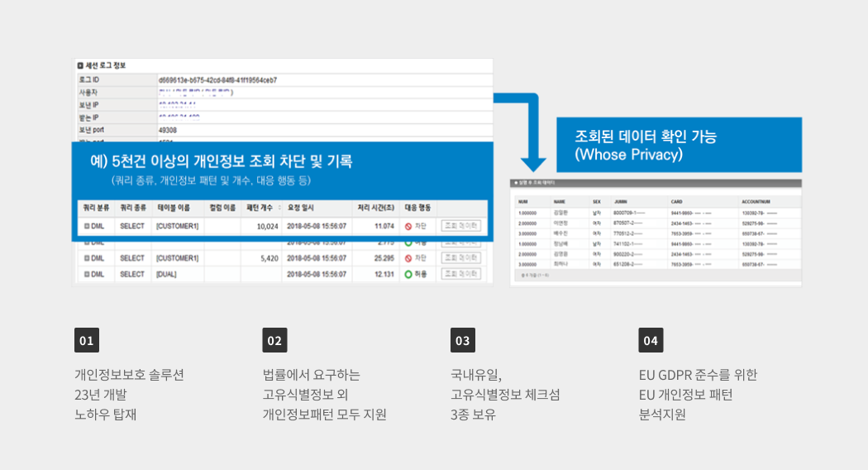The height and width of the screenshot is (470, 868).
Task: Click the 03 number badge
Action: 463,340
